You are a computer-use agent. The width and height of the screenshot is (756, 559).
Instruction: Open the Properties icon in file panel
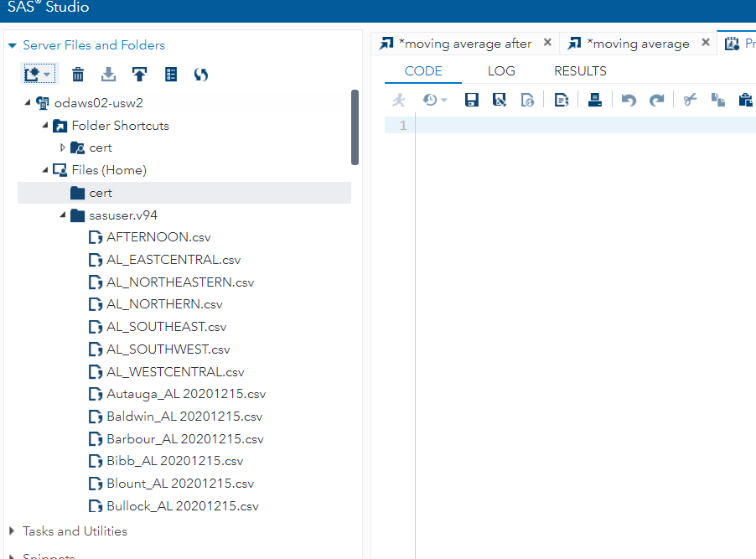(x=171, y=75)
